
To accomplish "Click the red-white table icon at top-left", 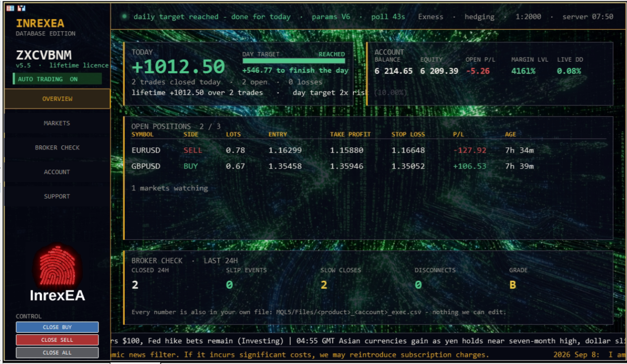I will tap(10, 8).
